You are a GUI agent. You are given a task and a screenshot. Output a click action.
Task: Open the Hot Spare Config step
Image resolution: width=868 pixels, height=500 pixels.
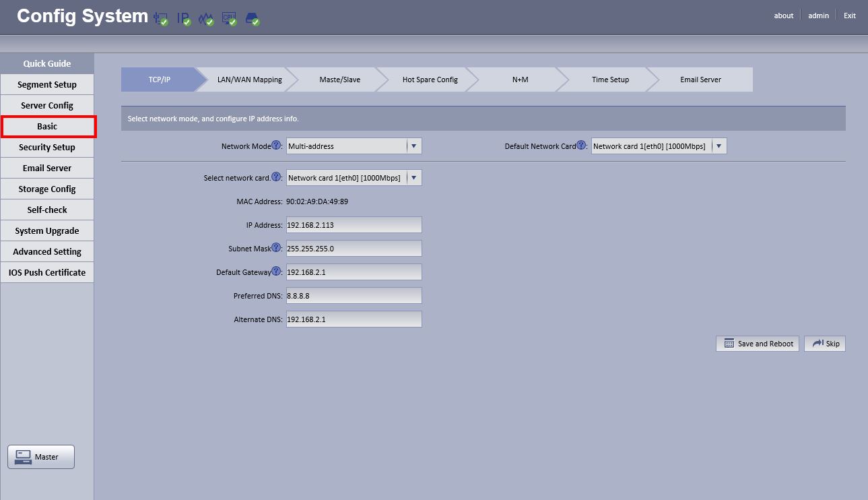click(430, 80)
